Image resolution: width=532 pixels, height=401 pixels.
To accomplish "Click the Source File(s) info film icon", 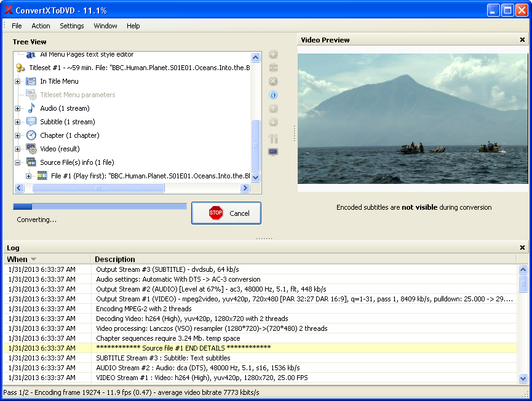I will tap(31, 162).
